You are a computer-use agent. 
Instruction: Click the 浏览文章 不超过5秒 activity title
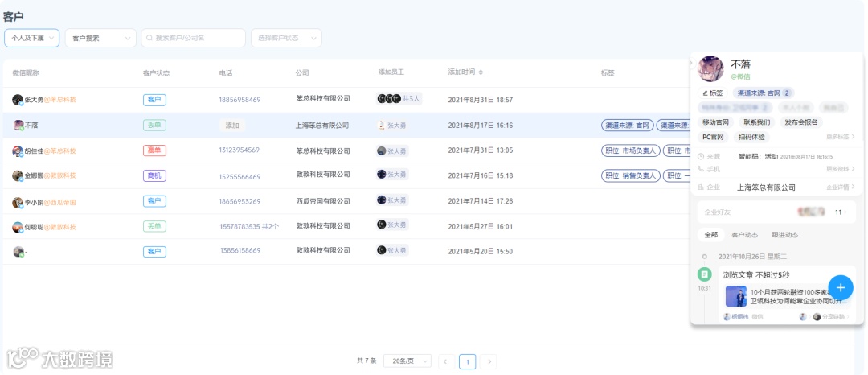(x=756, y=274)
